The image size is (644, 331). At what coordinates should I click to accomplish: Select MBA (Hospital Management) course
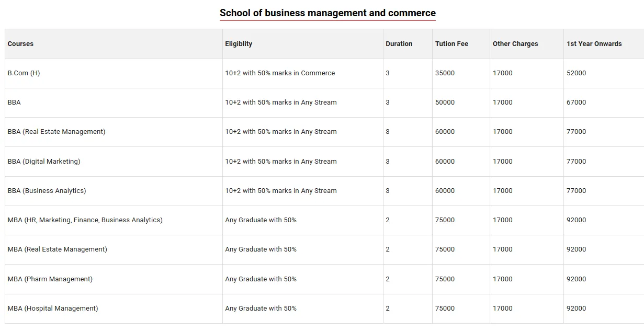point(52,308)
